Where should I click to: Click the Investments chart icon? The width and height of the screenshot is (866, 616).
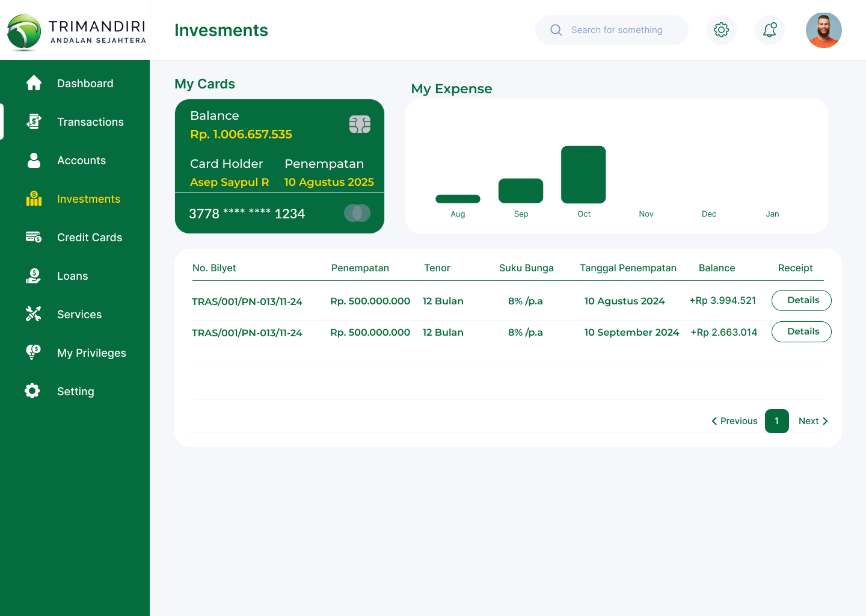(x=34, y=199)
